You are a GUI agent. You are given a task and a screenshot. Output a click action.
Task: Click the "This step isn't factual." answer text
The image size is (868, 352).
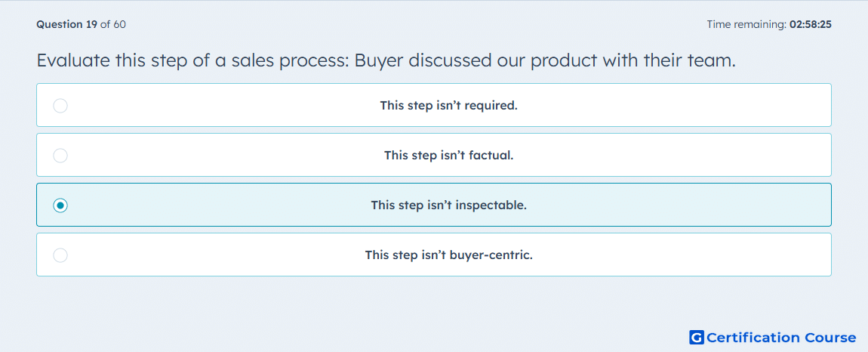(x=449, y=156)
